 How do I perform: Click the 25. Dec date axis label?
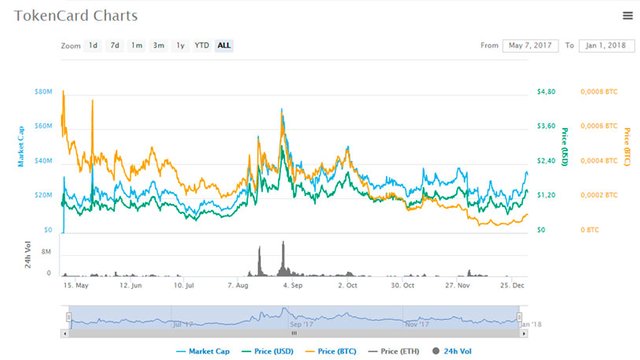[x=512, y=285]
